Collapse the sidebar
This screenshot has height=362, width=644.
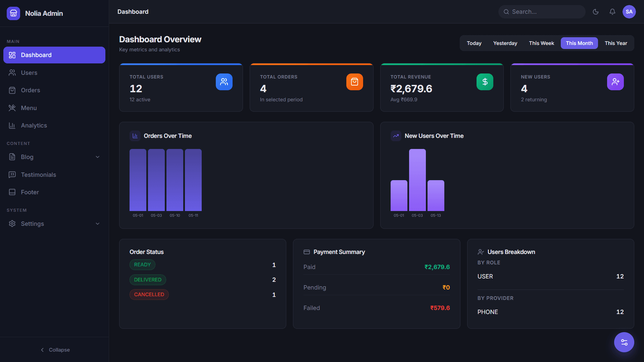pyautogui.click(x=55, y=350)
